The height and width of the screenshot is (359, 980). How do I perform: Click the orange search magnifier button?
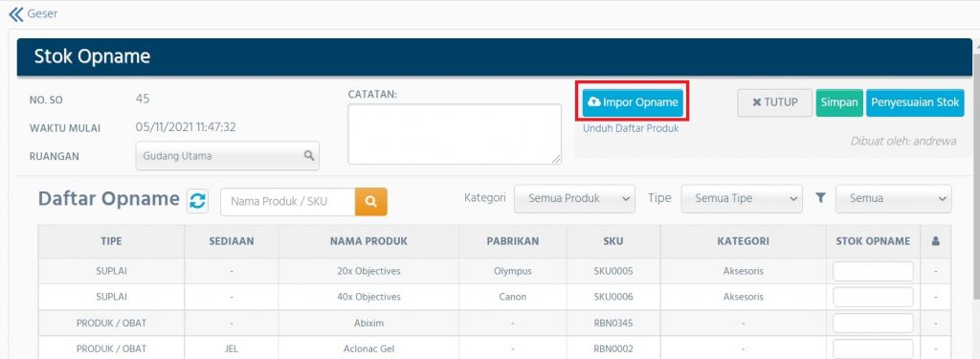click(371, 201)
